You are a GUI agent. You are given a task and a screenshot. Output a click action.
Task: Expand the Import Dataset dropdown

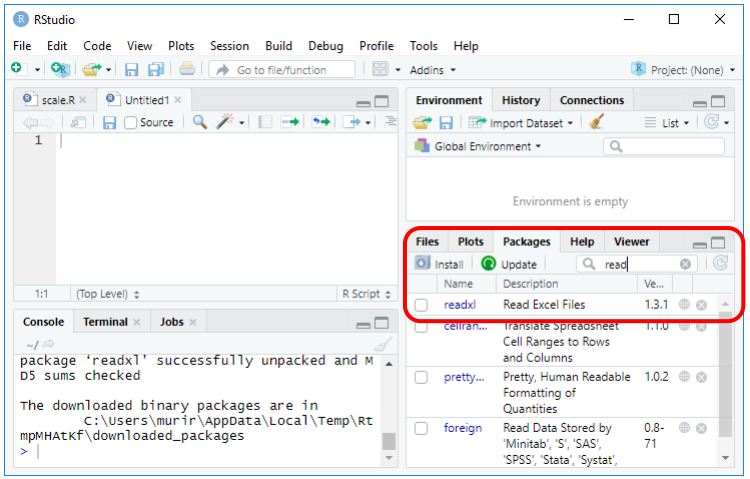click(520, 123)
